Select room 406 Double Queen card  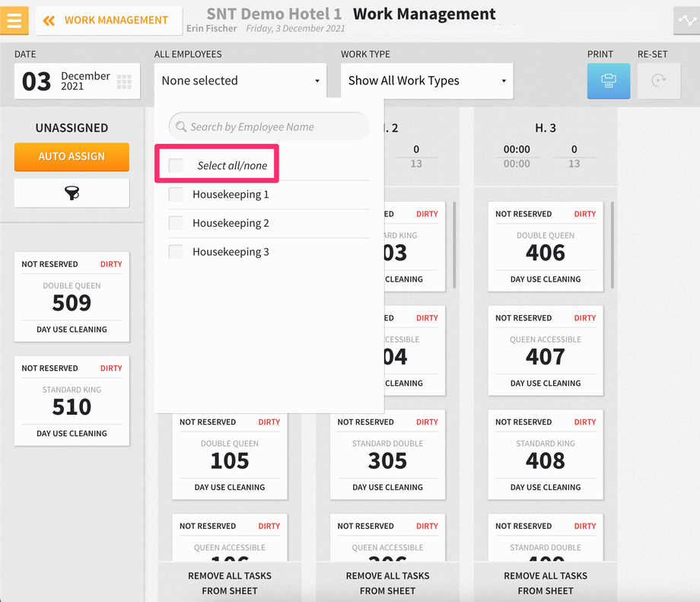pos(546,247)
